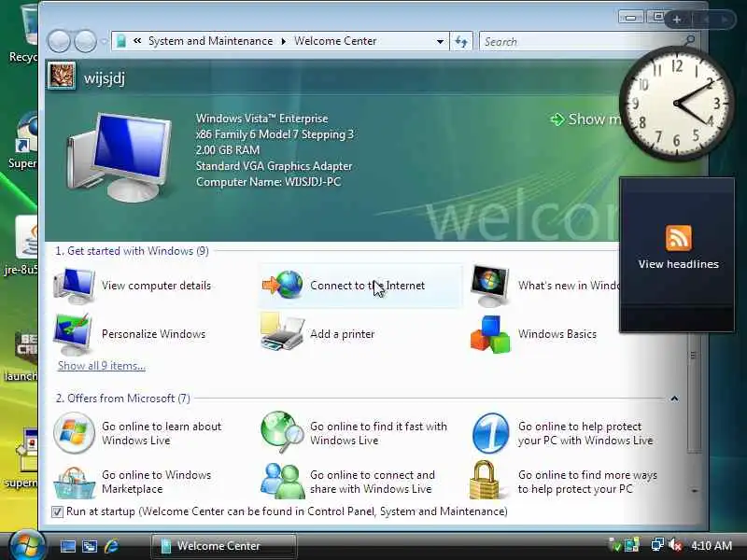This screenshot has width=747, height=560.
Task: Click Go online to learn about Windows Live
Action: (x=162, y=433)
